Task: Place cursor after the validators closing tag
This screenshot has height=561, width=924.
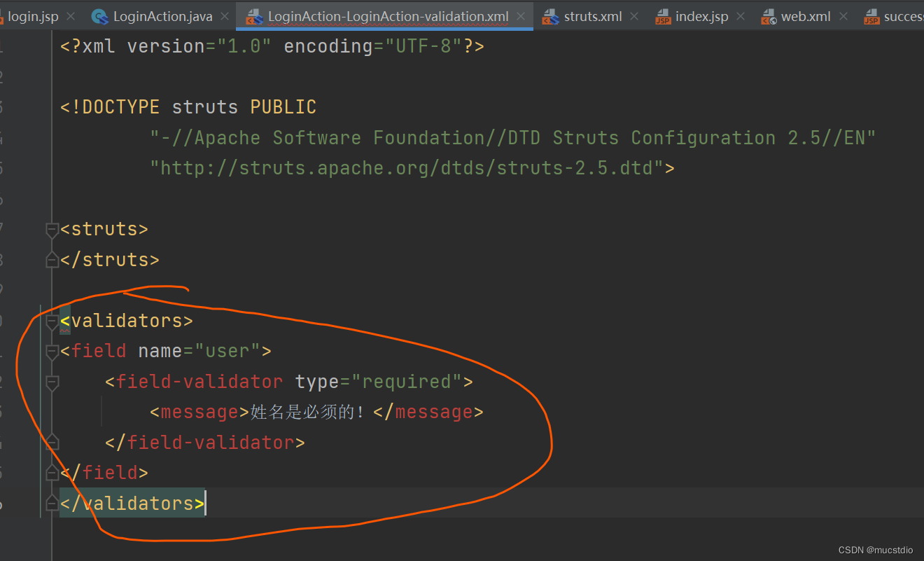Action: 205,503
